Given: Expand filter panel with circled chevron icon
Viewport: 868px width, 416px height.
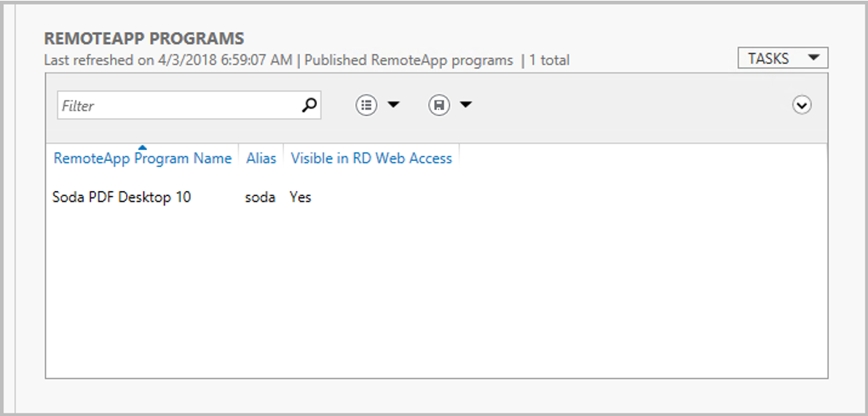Looking at the screenshot, I should tap(802, 105).
